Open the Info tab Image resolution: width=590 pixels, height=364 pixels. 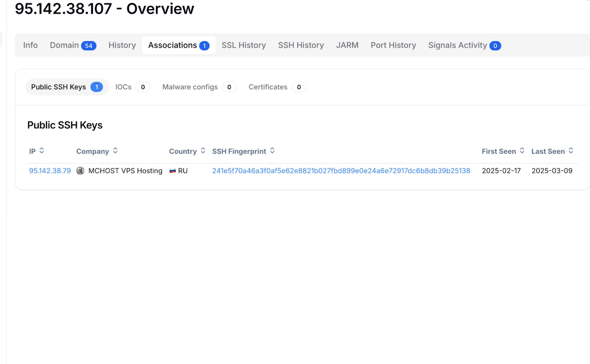pos(30,45)
